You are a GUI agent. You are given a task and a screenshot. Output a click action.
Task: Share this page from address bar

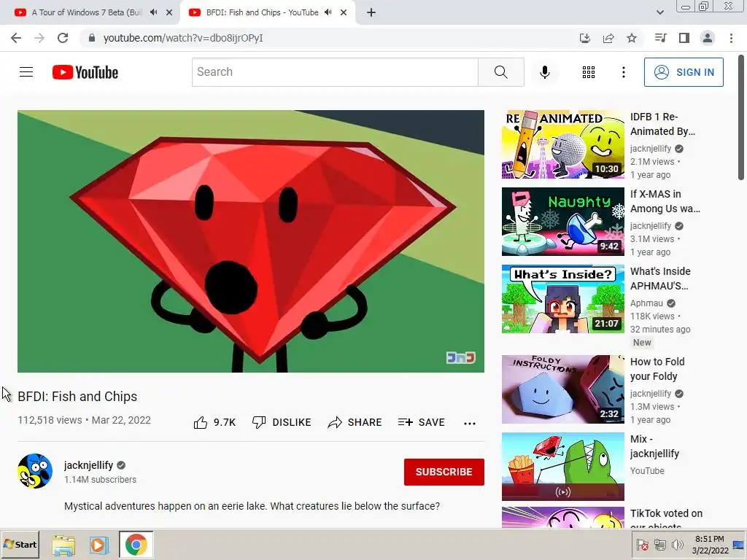pyautogui.click(x=608, y=38)
